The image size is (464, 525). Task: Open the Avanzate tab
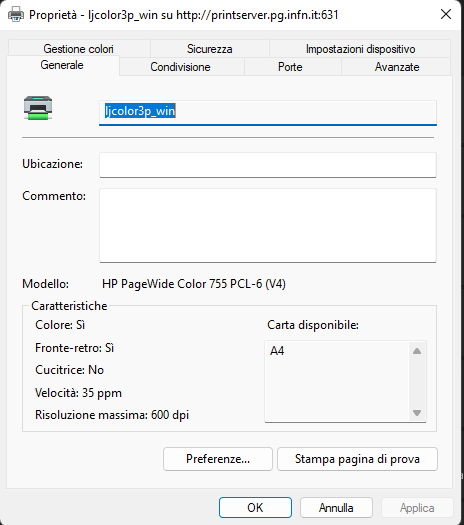click(x=397, y=67)
